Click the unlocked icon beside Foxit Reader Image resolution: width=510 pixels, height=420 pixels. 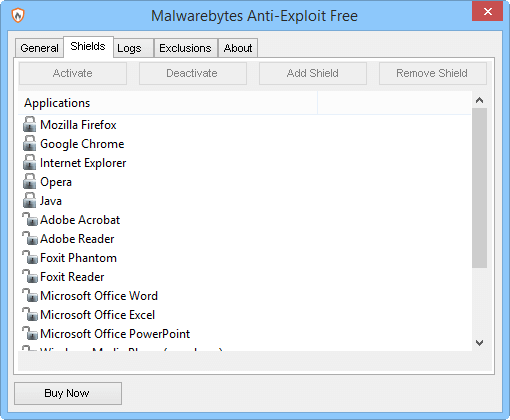(x=30, y=276)
